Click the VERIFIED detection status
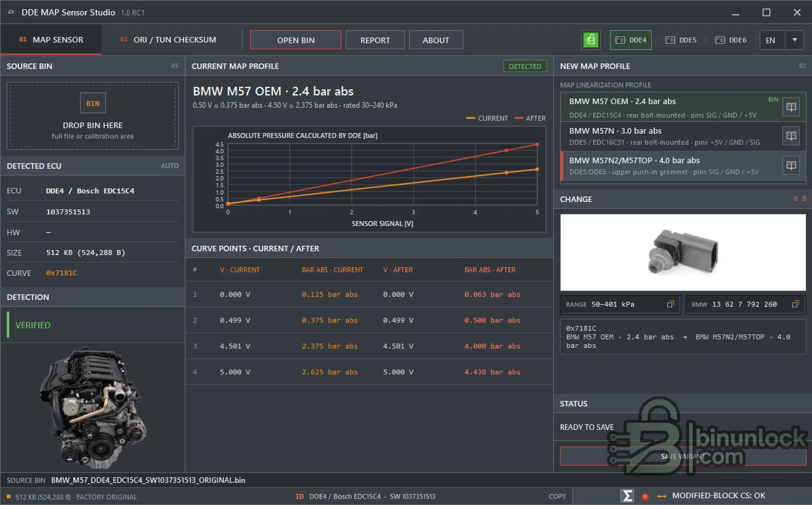The width and height of the screenshot is (812, 505). (x=33, y=325)
